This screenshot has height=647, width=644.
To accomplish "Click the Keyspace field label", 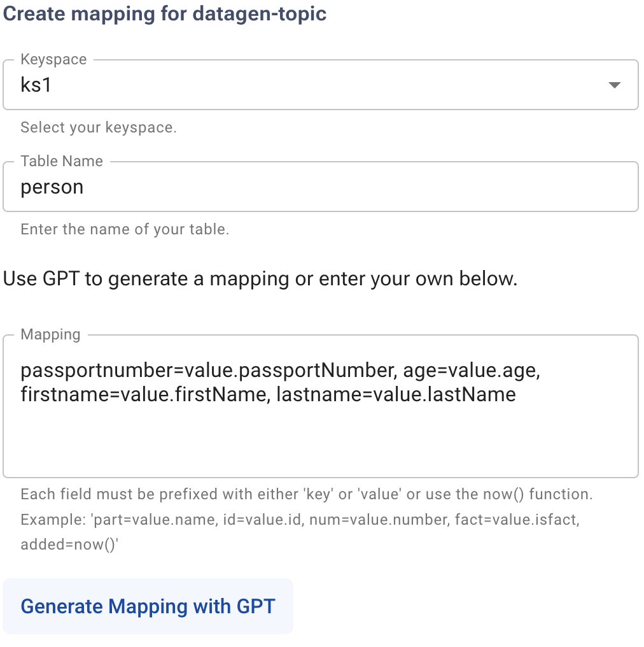I will click(x=54, y=59).
